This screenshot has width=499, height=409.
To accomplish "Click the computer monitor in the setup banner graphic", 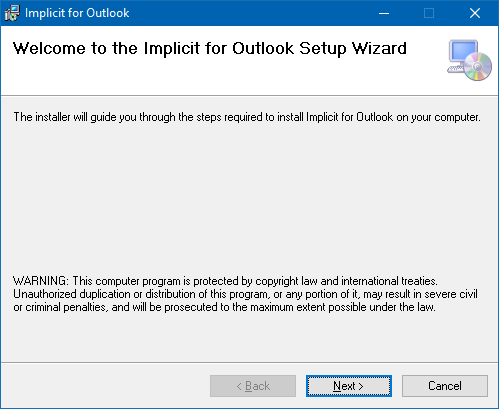I will coord(463,53).
